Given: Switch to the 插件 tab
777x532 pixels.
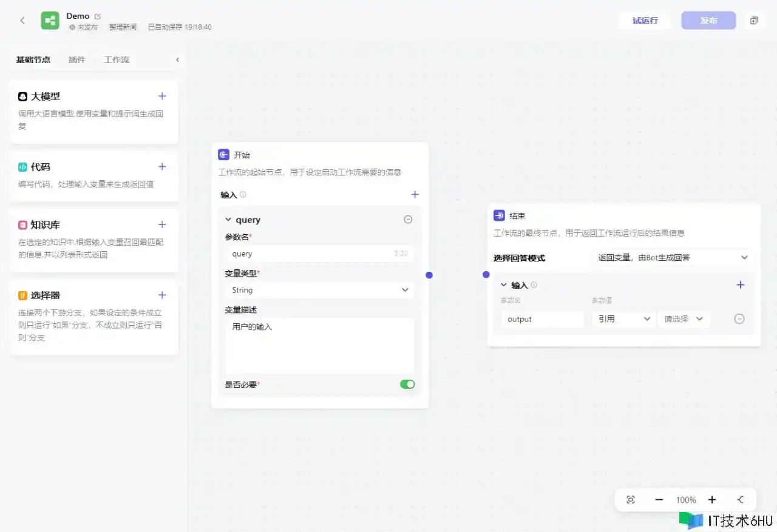Looking at the screenshot, I should (76, 60).
